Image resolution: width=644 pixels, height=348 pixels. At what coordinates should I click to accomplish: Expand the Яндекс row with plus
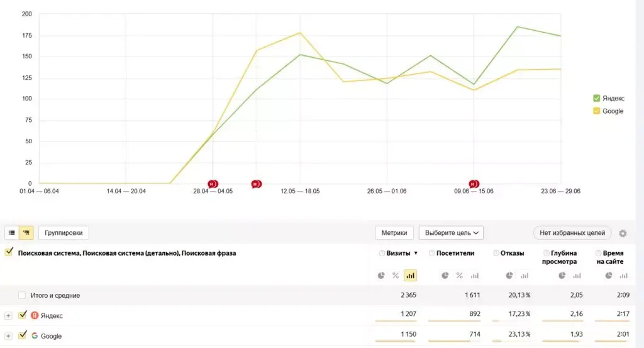8,315
